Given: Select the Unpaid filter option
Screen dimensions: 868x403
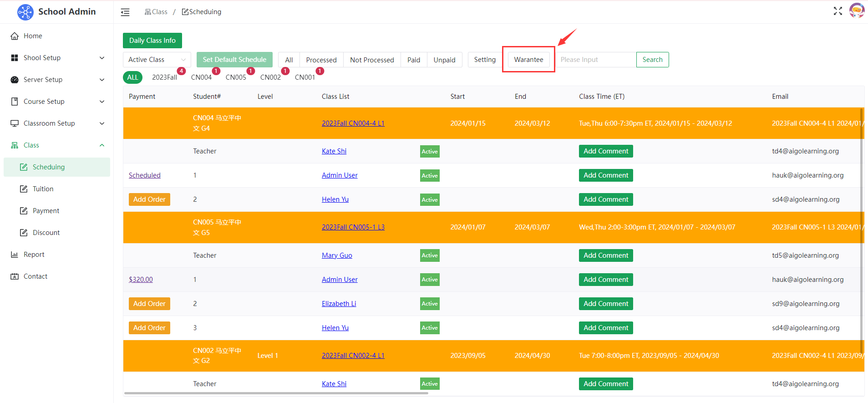Looking at the screenshot, I should point(444,60).
